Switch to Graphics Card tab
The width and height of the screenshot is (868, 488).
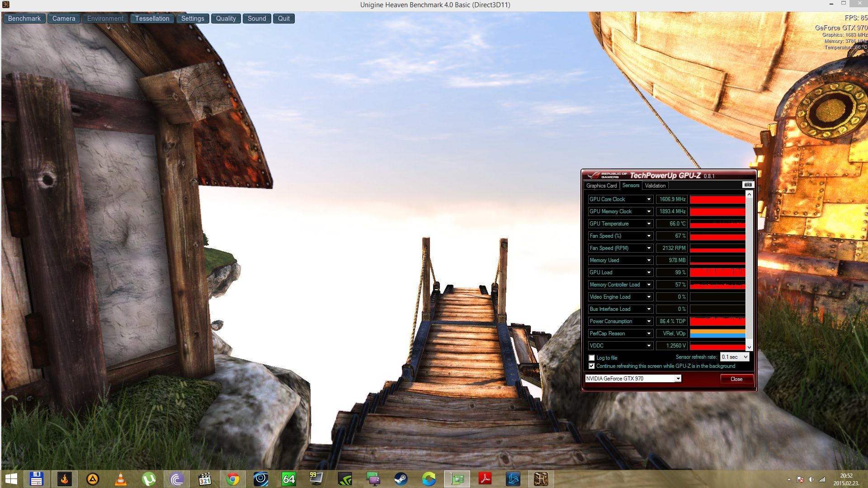click(x=601, y=186)
